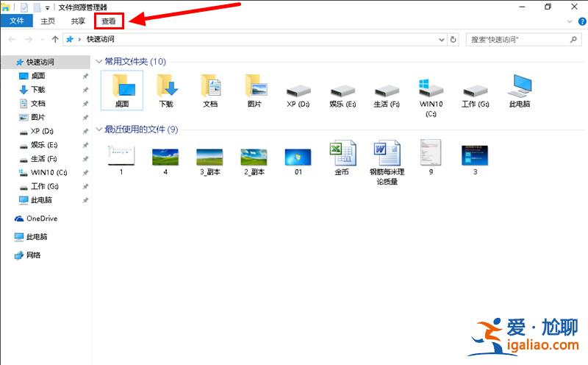
Task: Click the pin icon beside 生活 (F:)
Action: [x=85, y=159]
